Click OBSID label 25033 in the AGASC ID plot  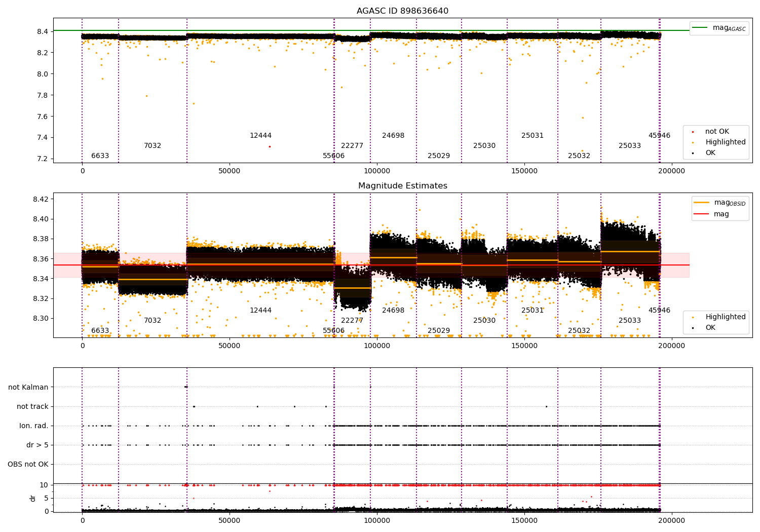click(630, 146)
